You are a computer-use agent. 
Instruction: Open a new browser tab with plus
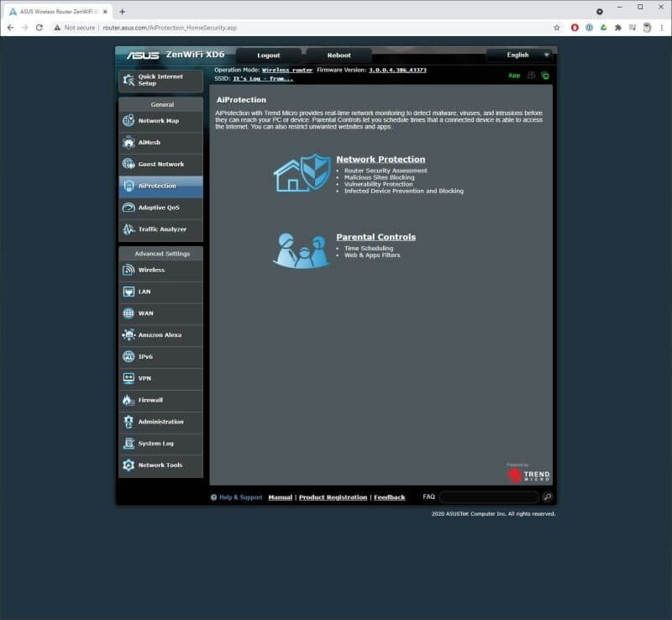122,12
